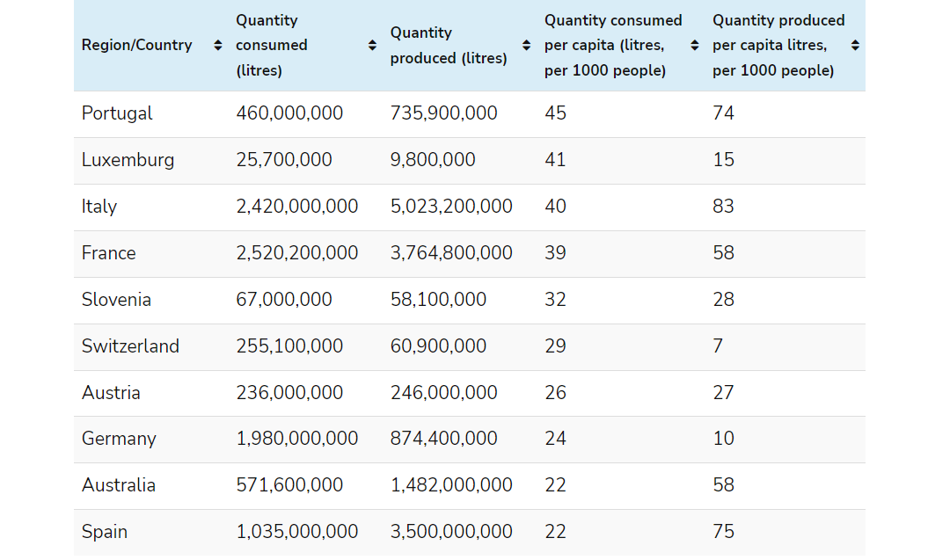Click Slovenia's consumed value 67,000,000
Screen dimensions: 928x560
pos(284,300)
